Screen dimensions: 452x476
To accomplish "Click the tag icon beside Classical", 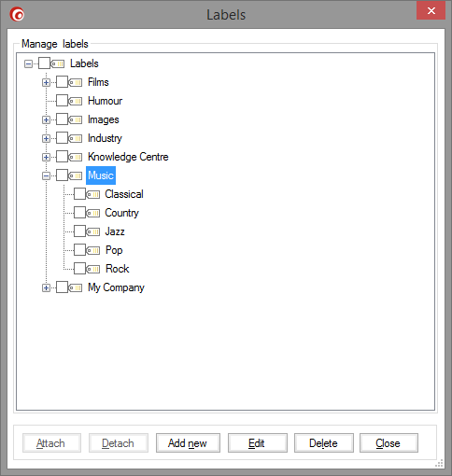I will [x=93, y=194].
